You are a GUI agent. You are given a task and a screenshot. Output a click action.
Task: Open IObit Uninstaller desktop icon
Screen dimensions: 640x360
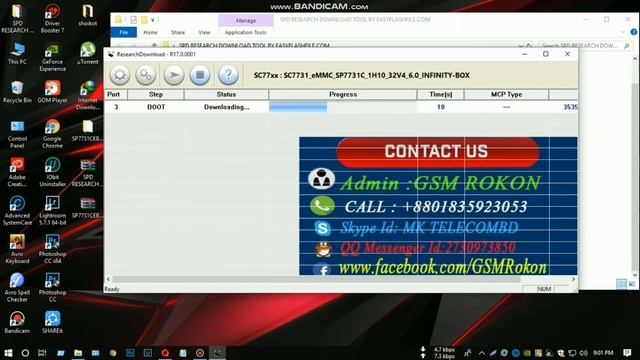coord(52,173)
